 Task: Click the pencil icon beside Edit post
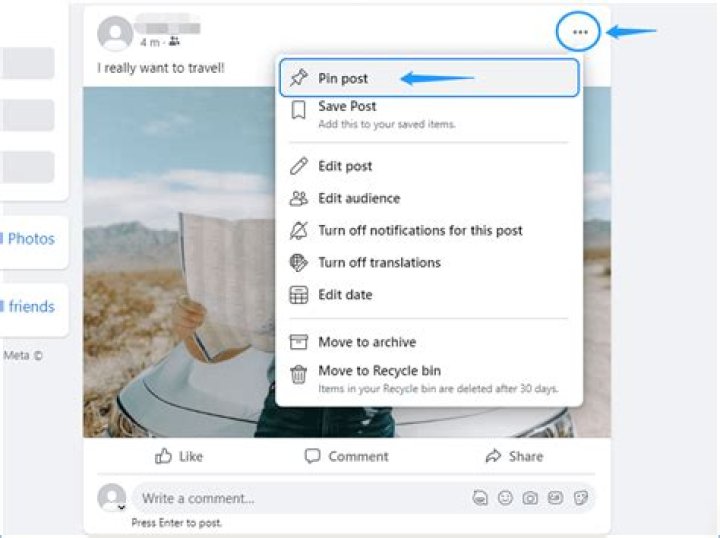point(298,166)
